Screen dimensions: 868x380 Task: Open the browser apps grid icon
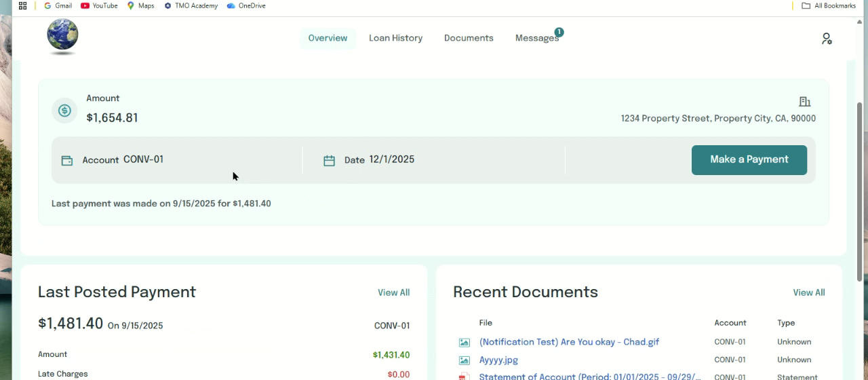coord(22,5)
